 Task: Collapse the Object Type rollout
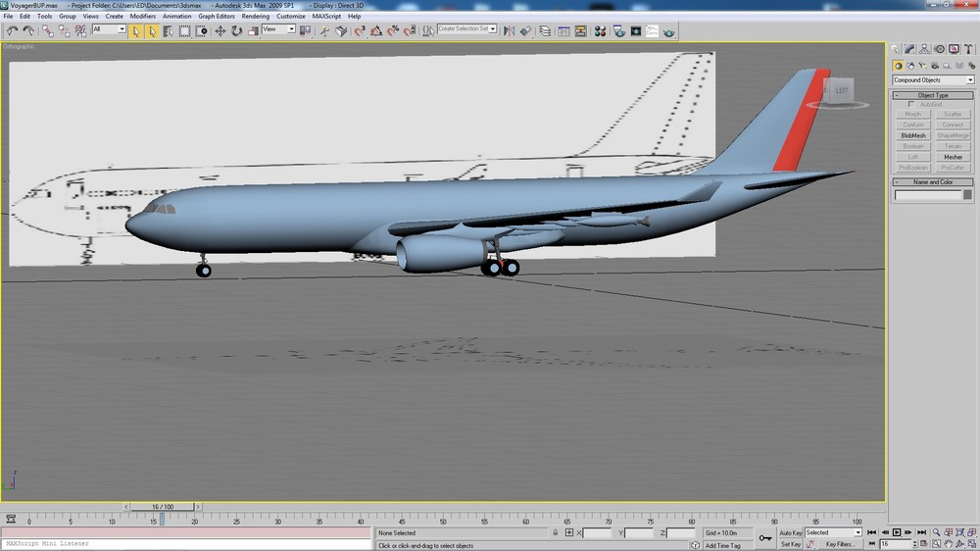coord(933,95)
